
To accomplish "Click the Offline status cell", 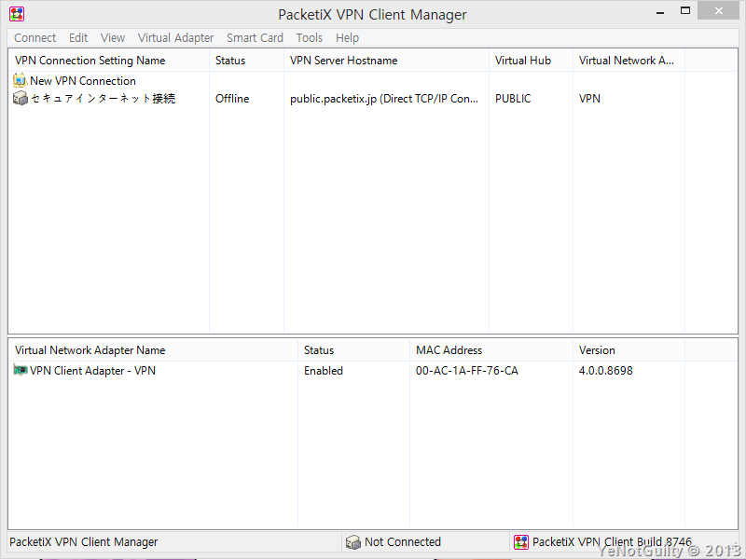I will point(232,99).
